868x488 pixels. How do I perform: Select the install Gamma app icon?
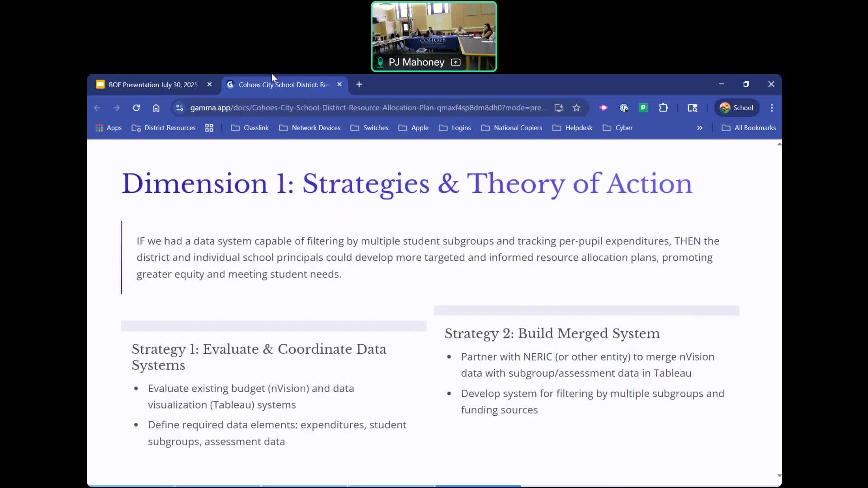[559, 108]
